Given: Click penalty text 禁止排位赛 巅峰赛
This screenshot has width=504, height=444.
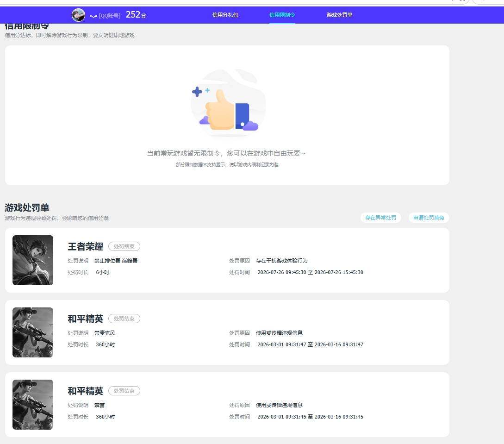Looking at the screenshot, I should click(116, 261).
